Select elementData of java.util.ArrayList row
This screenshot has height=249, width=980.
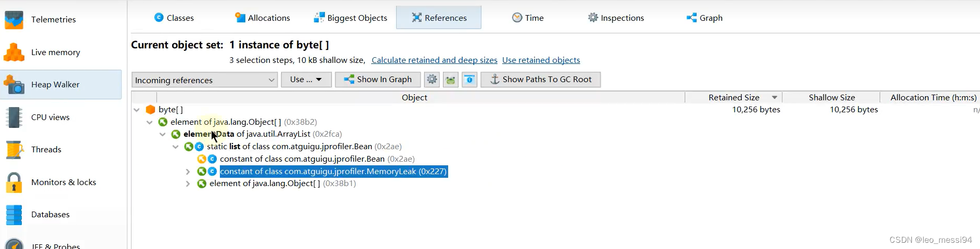click(263, 134)
